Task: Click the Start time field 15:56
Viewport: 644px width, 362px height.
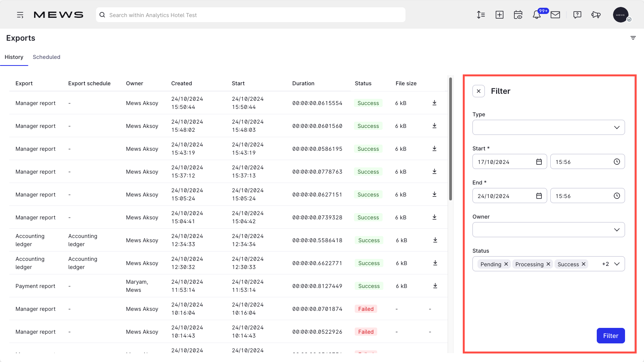Action: (587, 162)
